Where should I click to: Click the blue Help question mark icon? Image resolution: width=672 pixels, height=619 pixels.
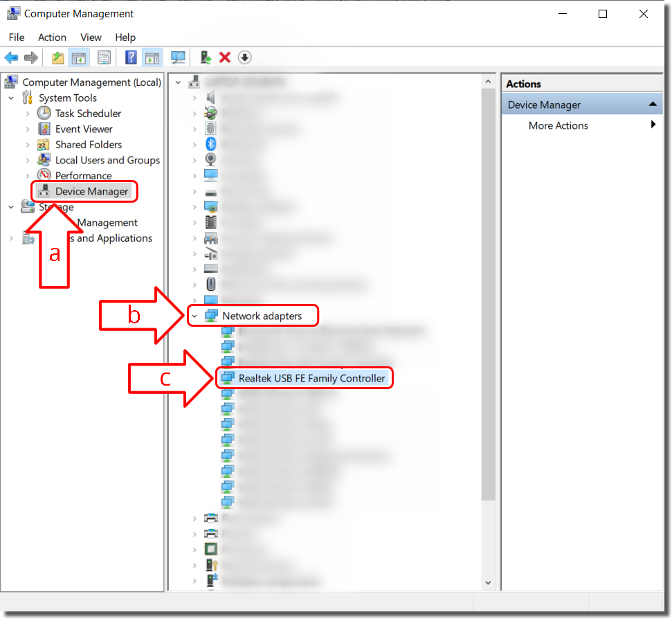coord(131,57)
